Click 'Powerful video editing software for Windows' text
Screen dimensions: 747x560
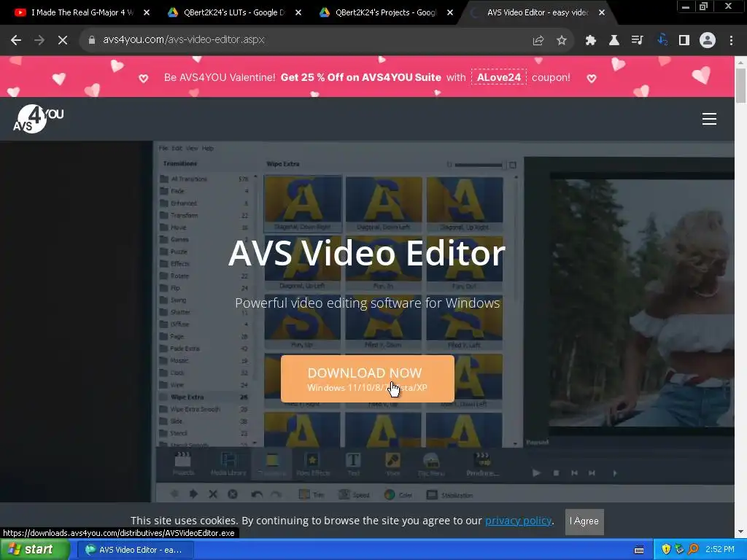pyautogui.click(x=368, y=303)
